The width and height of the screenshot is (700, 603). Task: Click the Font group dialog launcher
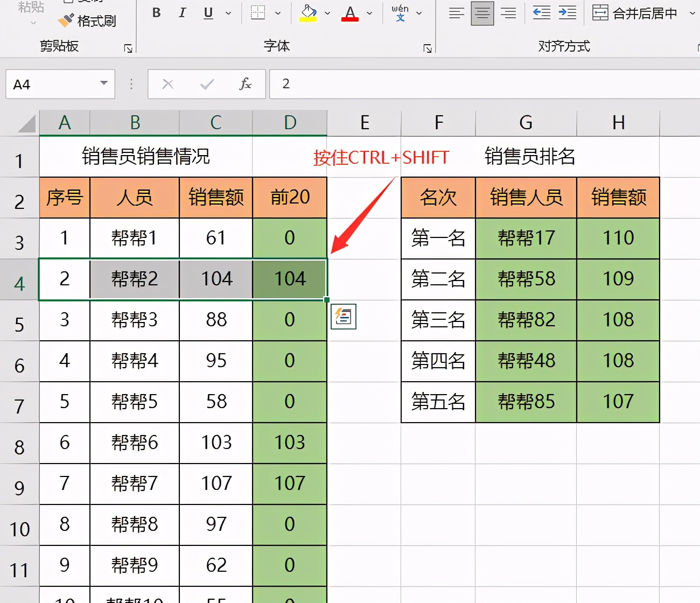point(427,48)
